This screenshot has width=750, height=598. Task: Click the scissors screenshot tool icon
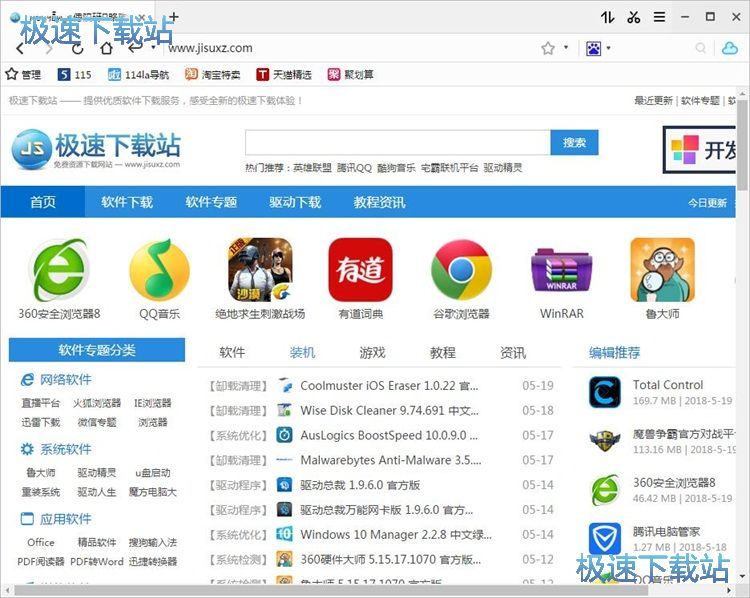pos(633,17)
